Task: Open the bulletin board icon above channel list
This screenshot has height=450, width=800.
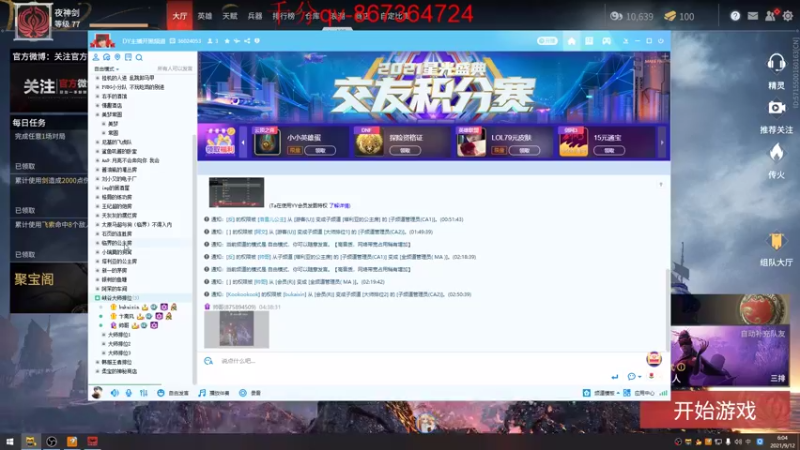Action: pyautogui.click(x=128, y=57)
